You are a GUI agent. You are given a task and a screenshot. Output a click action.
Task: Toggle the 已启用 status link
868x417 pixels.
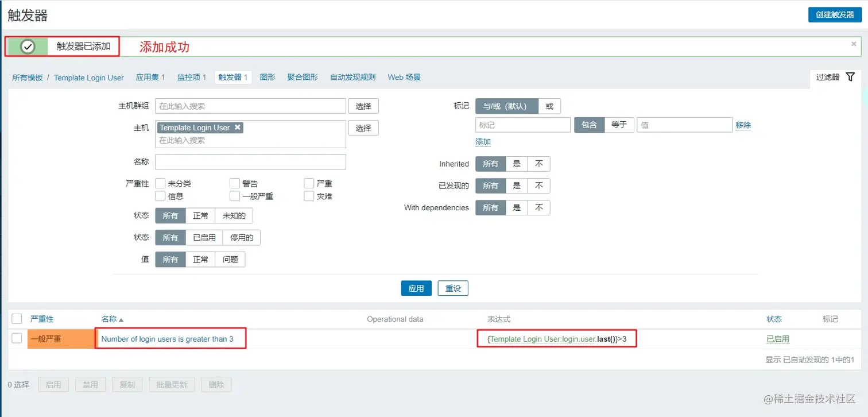778,339
